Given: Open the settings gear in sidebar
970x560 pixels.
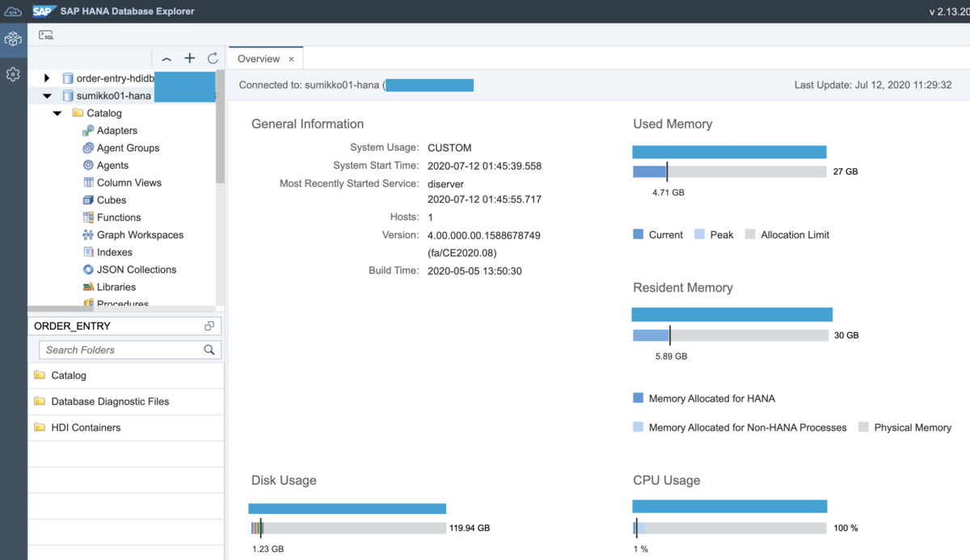Looking at the screenshot, I should [13, 74].
